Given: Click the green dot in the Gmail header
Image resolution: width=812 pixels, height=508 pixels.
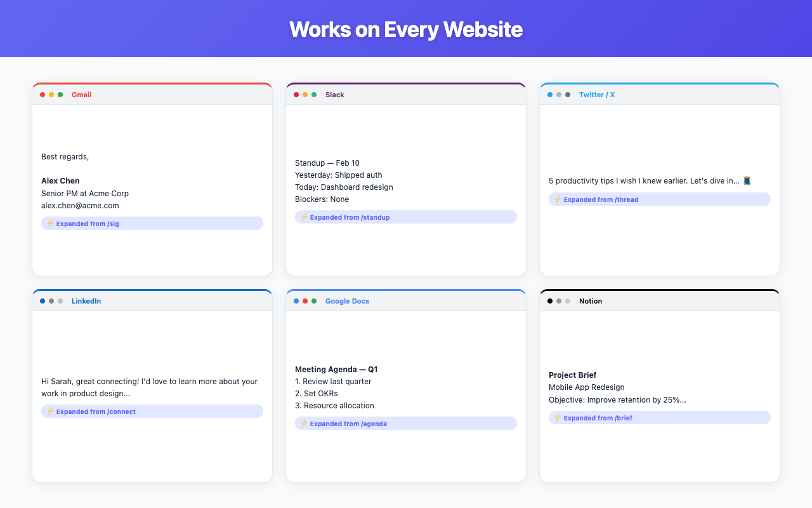Looking at the screenshot, I should 60,95.
